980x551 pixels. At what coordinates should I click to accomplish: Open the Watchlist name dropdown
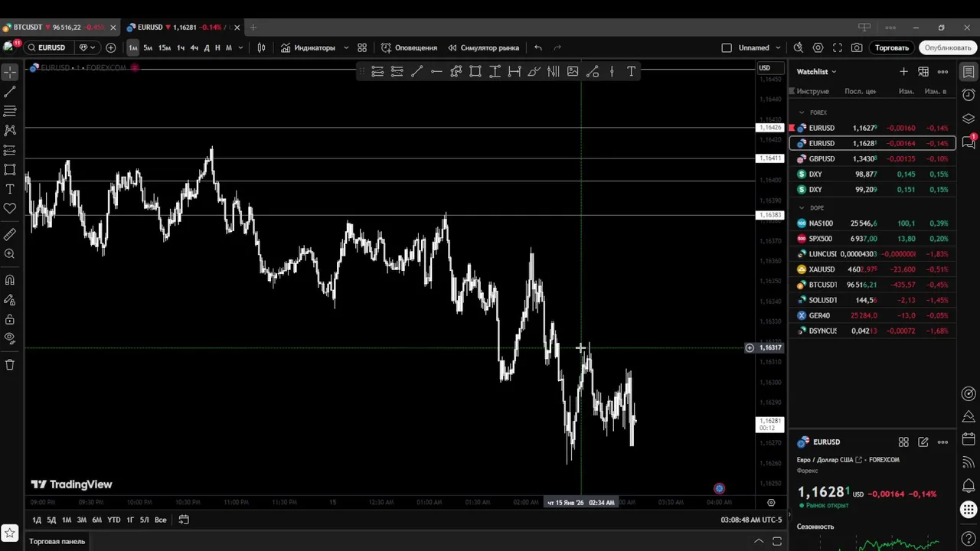816,71
